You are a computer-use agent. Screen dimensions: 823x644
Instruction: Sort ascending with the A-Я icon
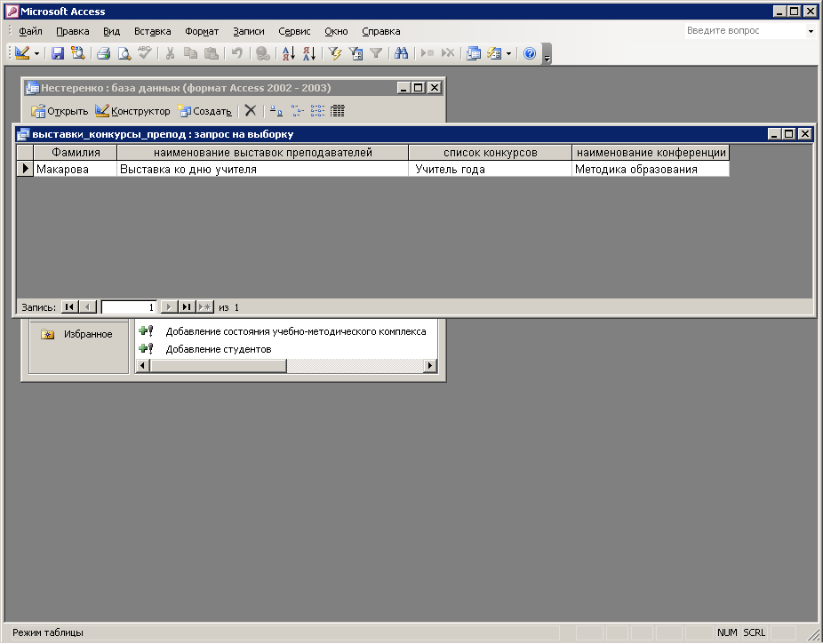click(288, 53)
